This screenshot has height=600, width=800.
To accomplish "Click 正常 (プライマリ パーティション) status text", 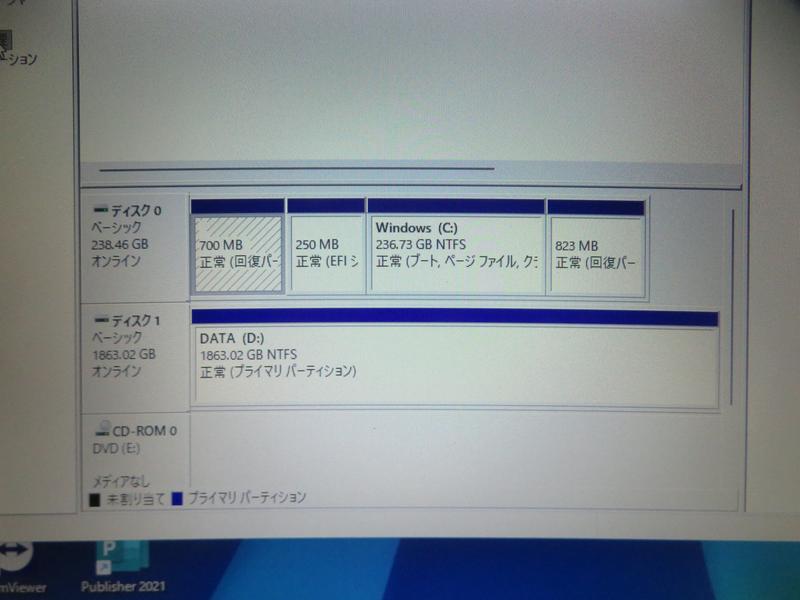I will pos(278,371).
